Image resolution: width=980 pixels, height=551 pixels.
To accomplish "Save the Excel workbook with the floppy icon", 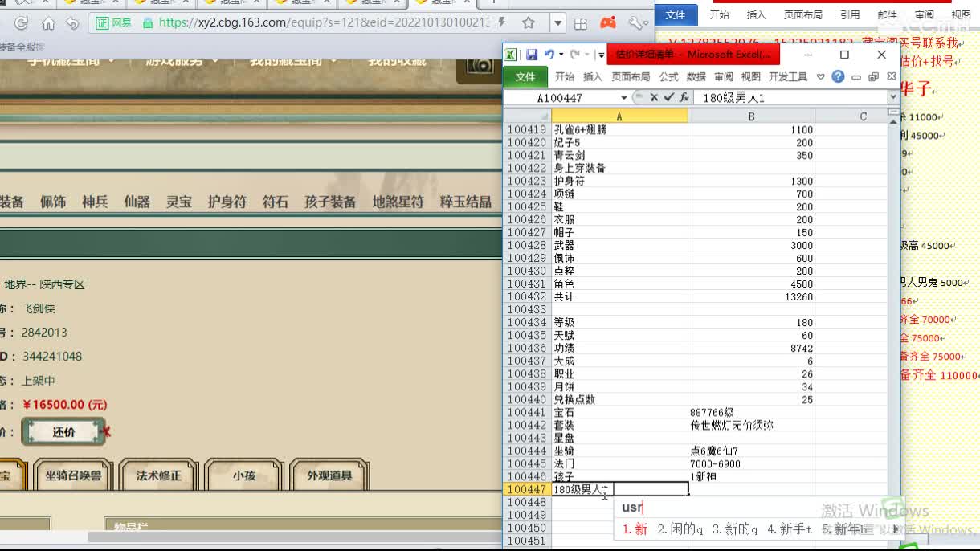I will (532, 55).
